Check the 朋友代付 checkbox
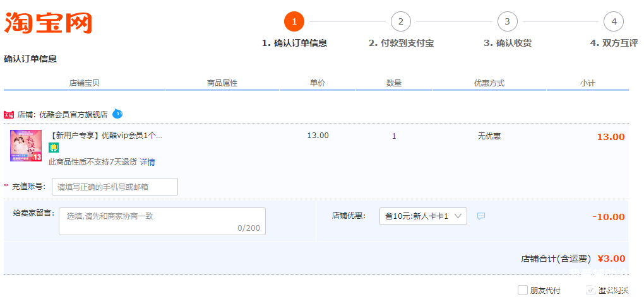 point(522,291)
